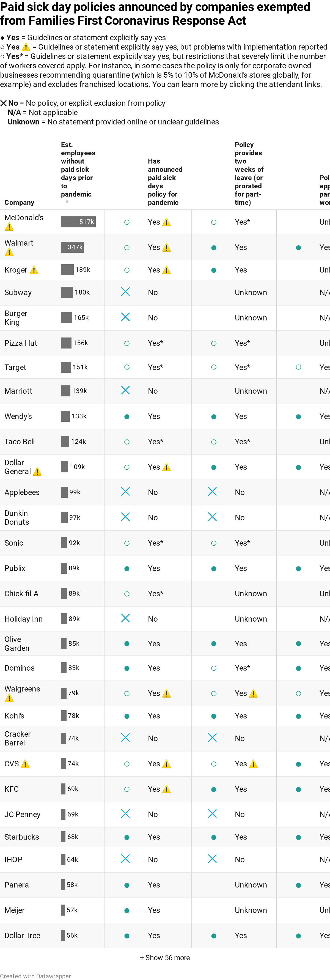Image resolution: width=330 pixels, height=980 pixels.
Task: Sort by the employees column arrow
Action: (67, 202)
